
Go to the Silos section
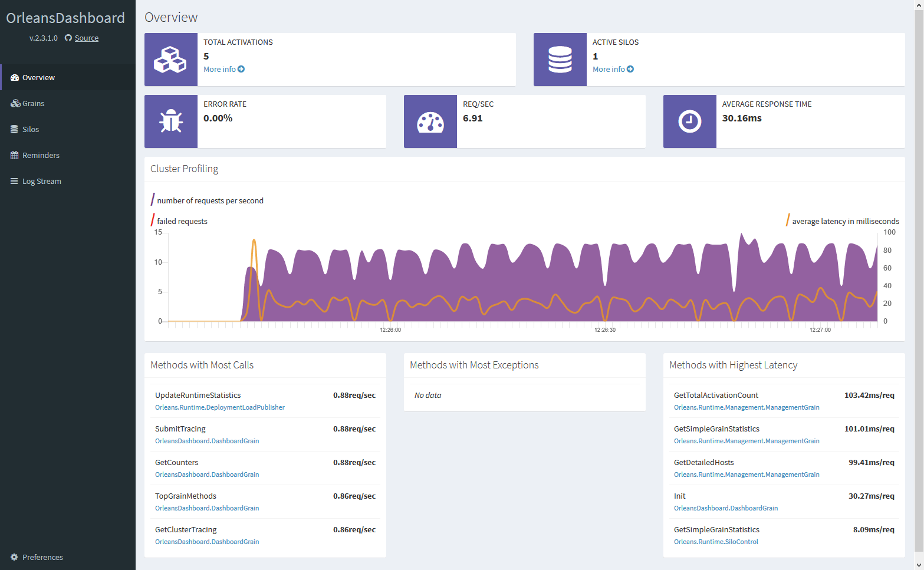[x=31, y=130]
